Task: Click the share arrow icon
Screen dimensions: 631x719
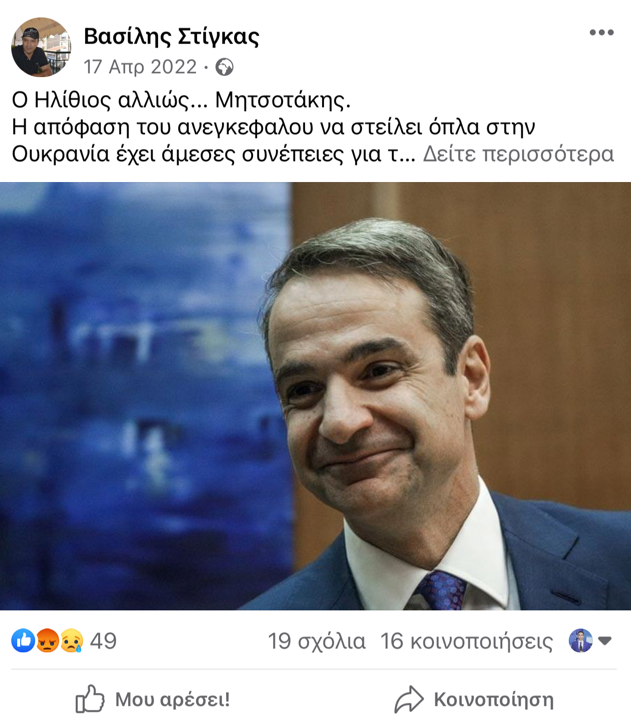Action: click(409, 699)
